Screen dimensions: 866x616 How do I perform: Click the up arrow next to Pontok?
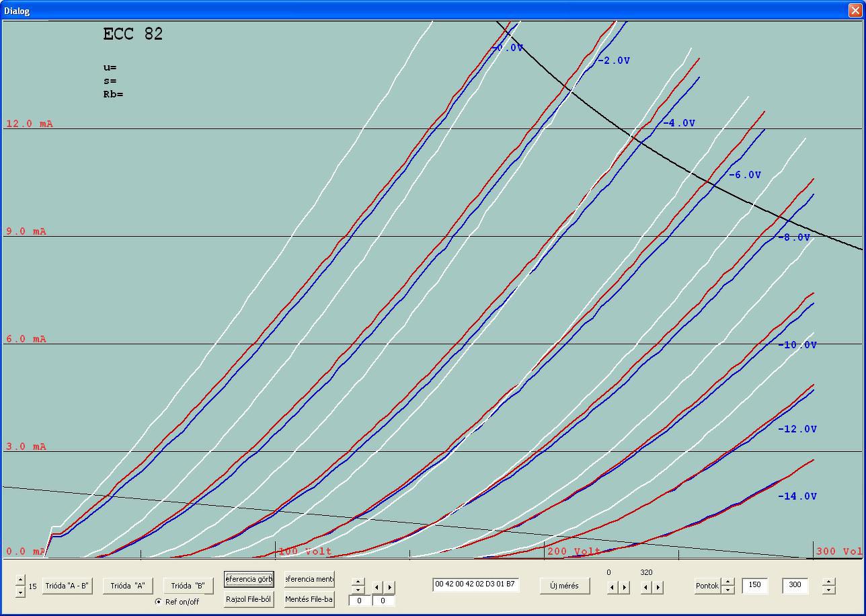coord(728,582)
